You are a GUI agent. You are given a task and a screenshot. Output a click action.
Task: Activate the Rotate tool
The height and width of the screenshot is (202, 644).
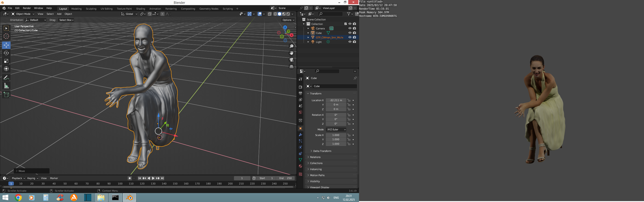pyautogui.click(x=6, y=53)
